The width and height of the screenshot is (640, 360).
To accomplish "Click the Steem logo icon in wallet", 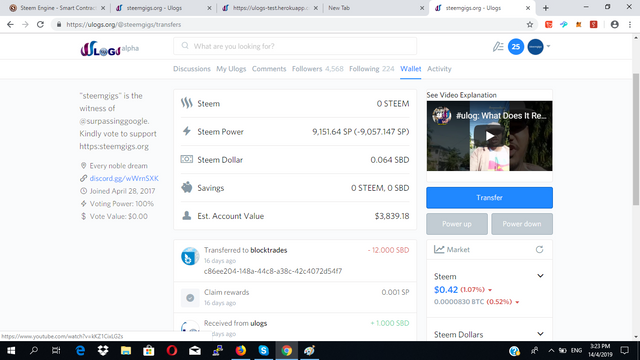I will click(187, 103).
